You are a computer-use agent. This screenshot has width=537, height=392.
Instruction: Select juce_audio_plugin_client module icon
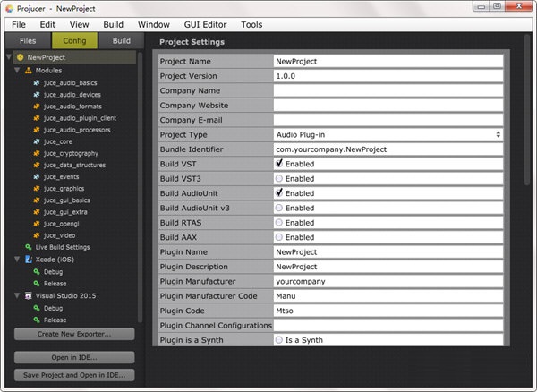37,118
